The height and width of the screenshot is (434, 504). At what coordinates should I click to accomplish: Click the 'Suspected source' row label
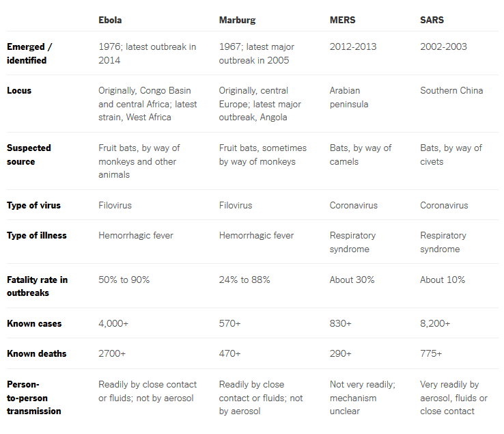(x=29, y=154)
